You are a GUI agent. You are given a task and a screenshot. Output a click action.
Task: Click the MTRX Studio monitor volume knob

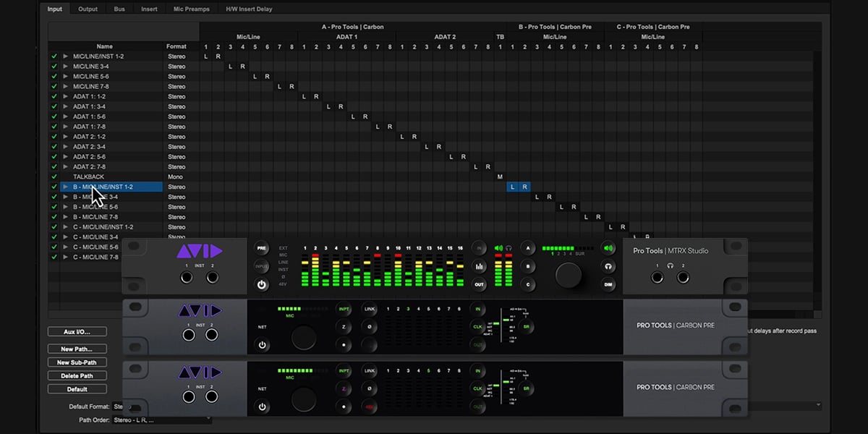click(x=569, y=275)
